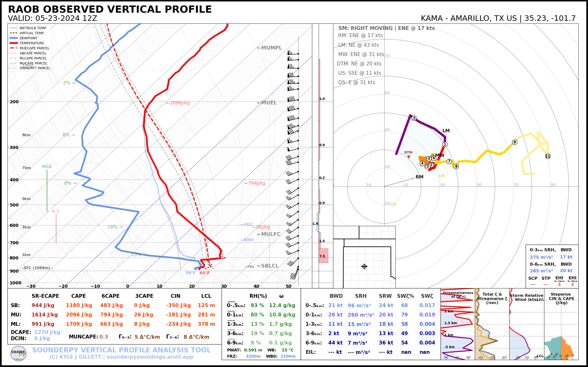Viewport: 588px width, 367px height.
Task: Click the pink 7.5 bar beside the skew-T
Action: [x=323, y=256]
